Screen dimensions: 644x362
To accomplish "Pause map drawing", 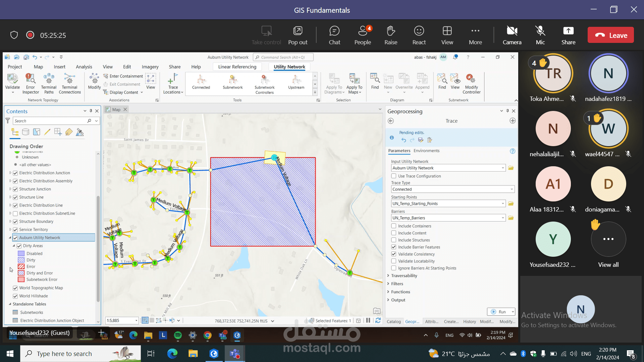I will coord(368,321).
